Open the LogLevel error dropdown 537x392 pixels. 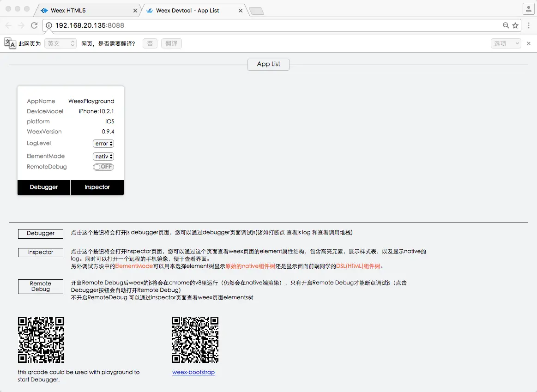(x=103, y=144)
